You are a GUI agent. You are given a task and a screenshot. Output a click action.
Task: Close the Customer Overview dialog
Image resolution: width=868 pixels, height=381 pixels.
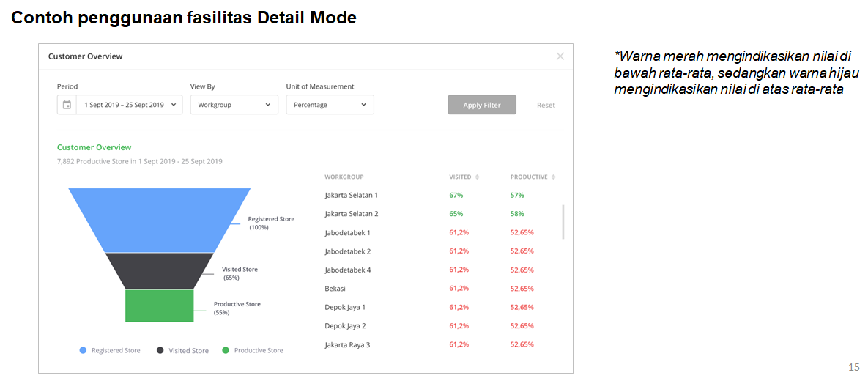tap(560, 56)
